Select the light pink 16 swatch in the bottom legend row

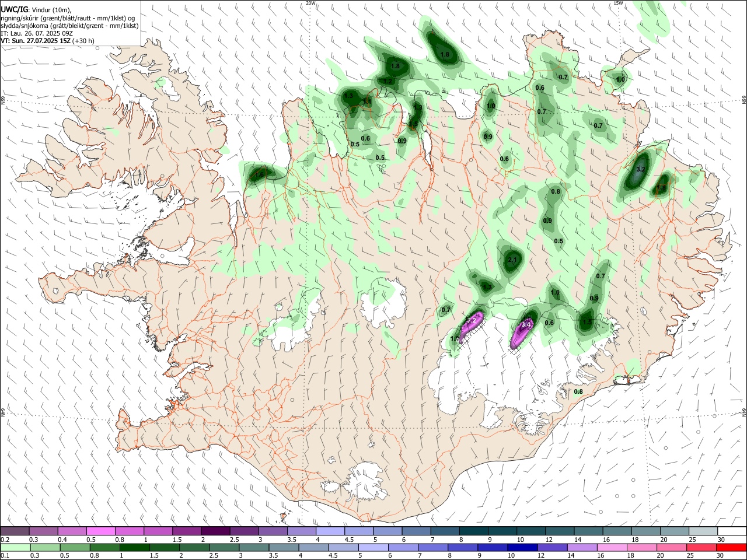point(612,548)
